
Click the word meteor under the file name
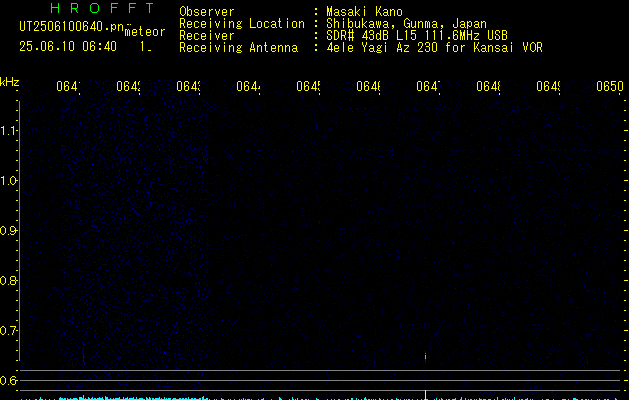tap(145, 32)
